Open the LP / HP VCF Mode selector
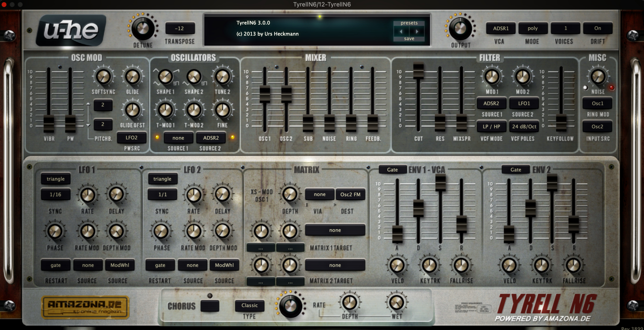This screenshot has height=330, width=644. pyautogui.click(x=491, y=126)
